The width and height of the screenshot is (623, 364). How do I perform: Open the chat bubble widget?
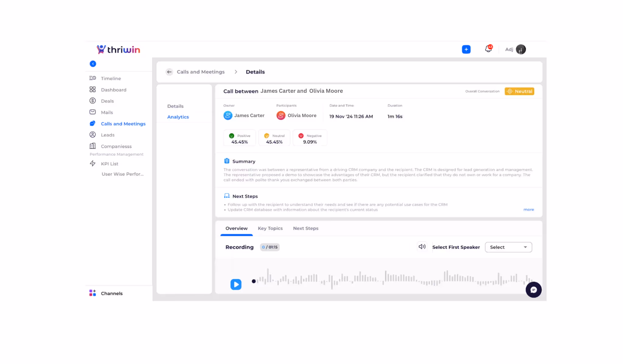click(x=534, y=290)
